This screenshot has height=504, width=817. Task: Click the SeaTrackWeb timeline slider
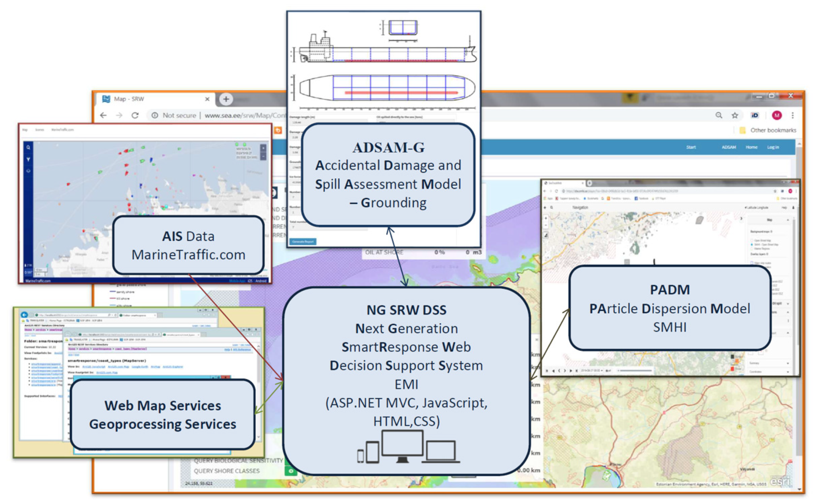pos(635,370)
